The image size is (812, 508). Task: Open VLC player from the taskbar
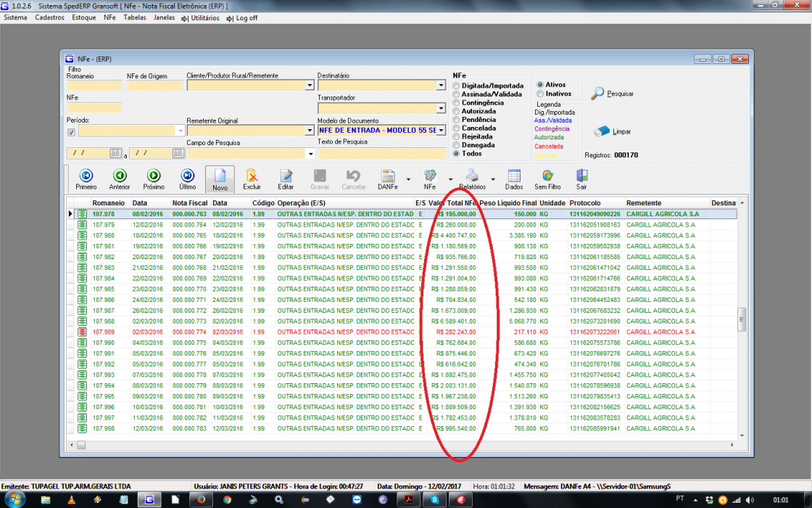(72, 499)
